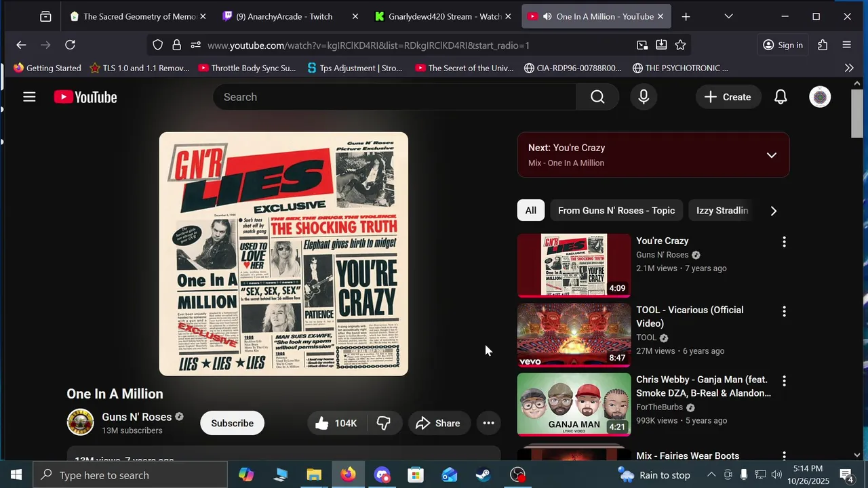
Task: Open You're Crazy video thumbnail
Action: click(574, 265)
